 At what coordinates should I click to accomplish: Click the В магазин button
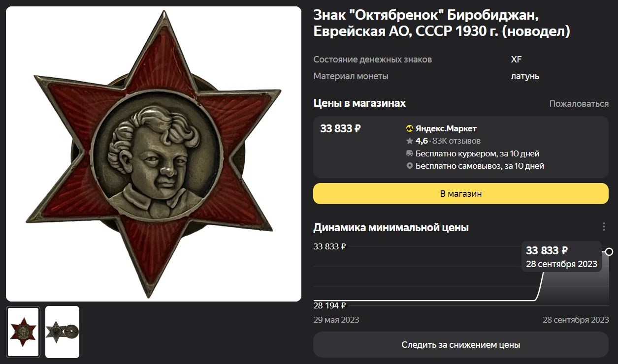coord(461,193)
